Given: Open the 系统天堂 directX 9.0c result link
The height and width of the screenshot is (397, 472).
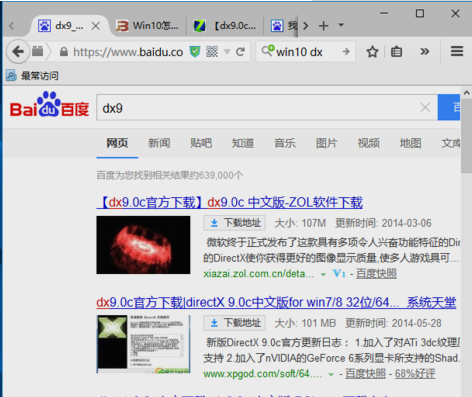Looking at the screenshot, I should [276, 302].
